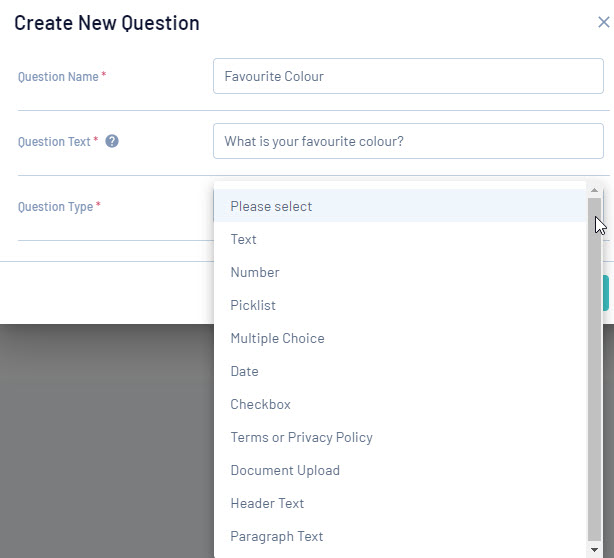The width and height of the screenshot is (614, 558).
Task: Pick the Picklist option
Action: (x=253, y=305)
